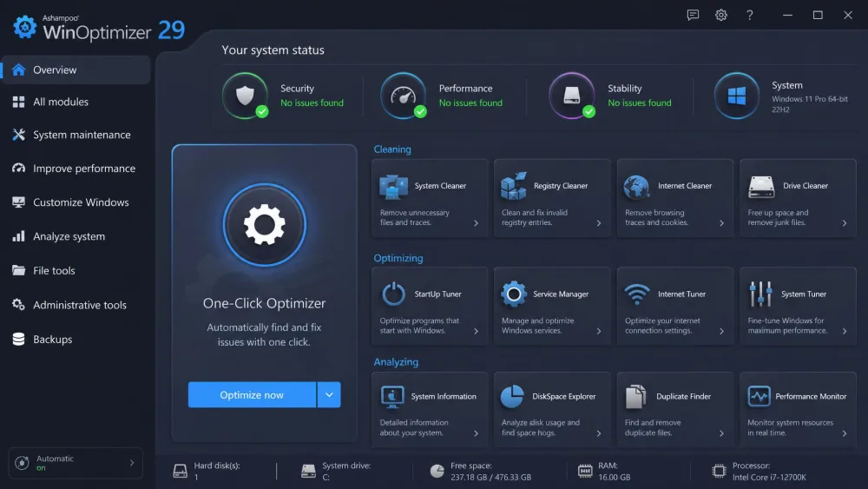Open Internet Tuner wifi icon

pyautogui.click(x=636, y=294)
